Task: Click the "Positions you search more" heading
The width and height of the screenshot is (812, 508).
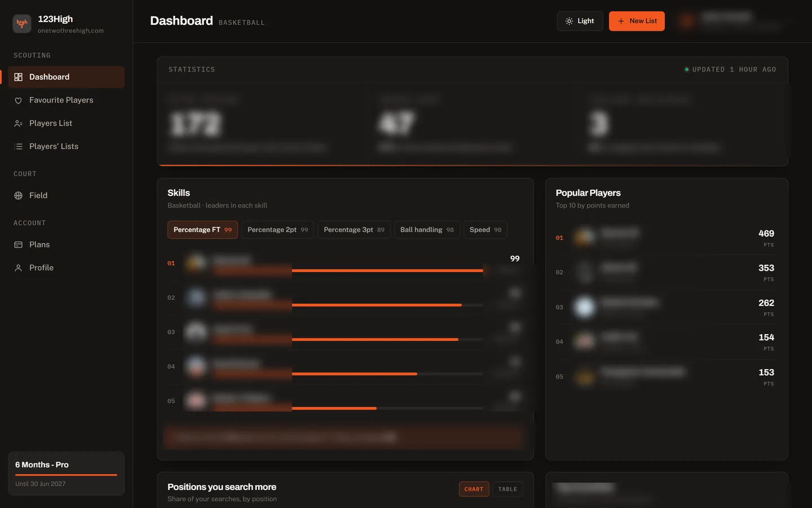Action: (222, 487)
